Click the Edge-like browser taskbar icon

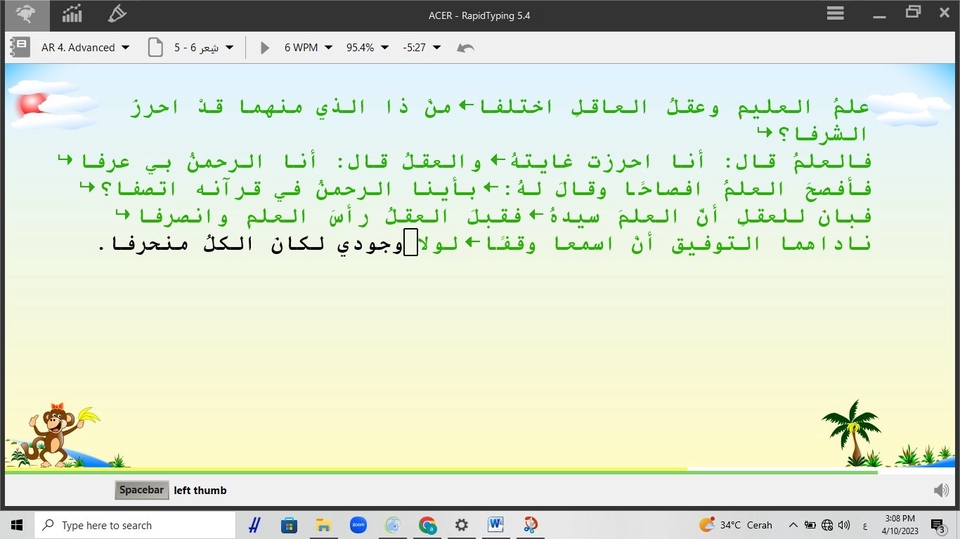(392, 525)
